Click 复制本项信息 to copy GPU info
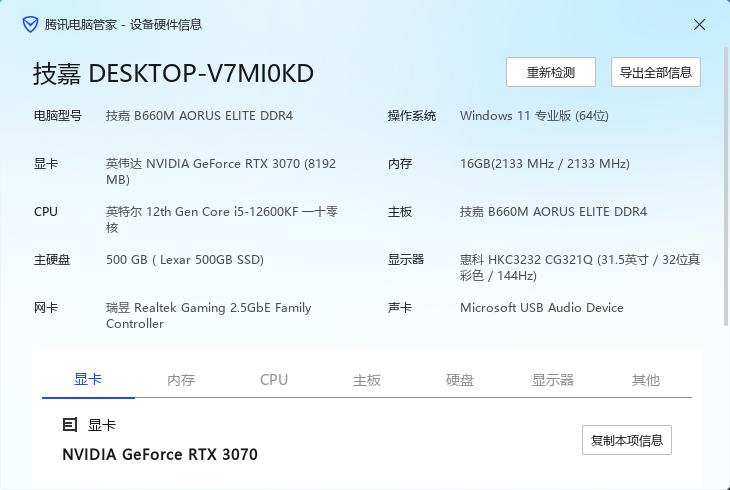The height and width of the screenshot is (490, 730). pyautogui.click(x=626, y=440)
